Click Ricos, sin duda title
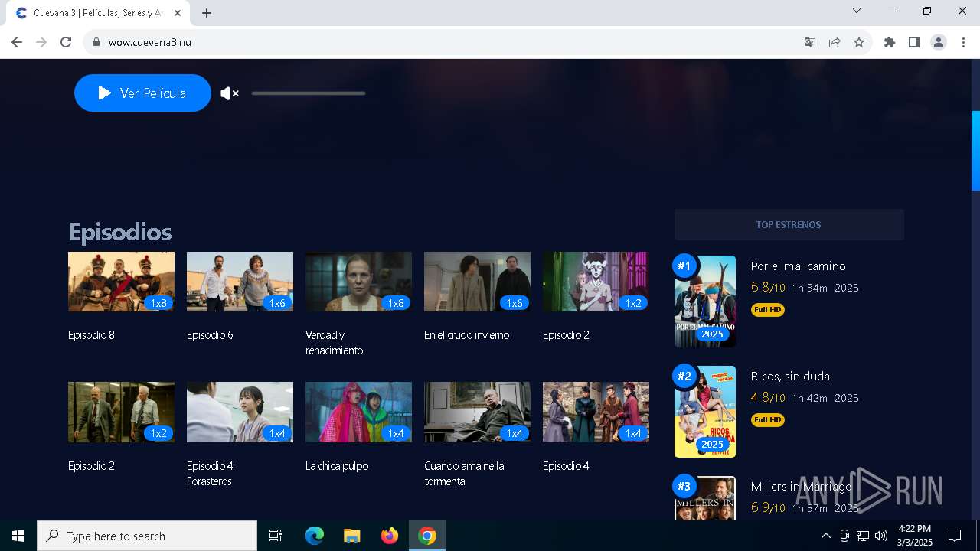 (790, 377)
